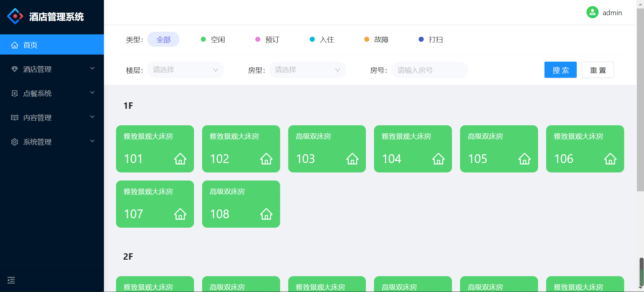The width and height of the screenshot is (644, 292).
Task: Go to the 首页 menu item
Action: click(x=52, y=44)
